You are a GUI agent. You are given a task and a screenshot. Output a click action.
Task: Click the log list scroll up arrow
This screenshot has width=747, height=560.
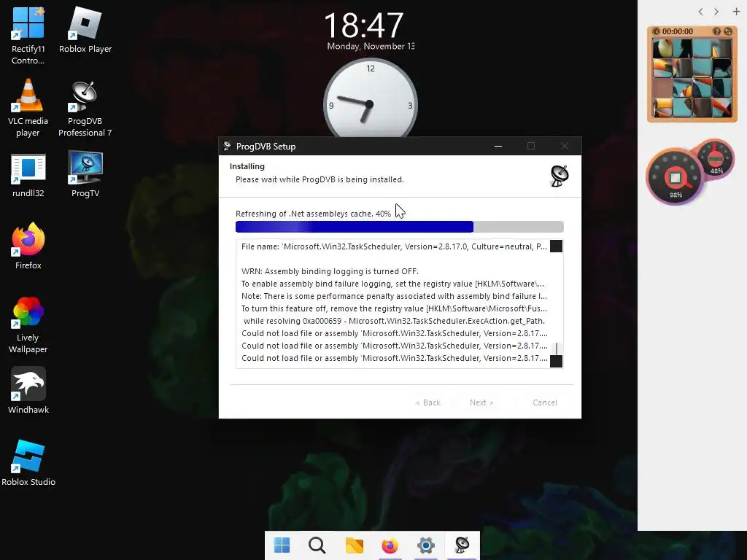(x=556, y=246)
